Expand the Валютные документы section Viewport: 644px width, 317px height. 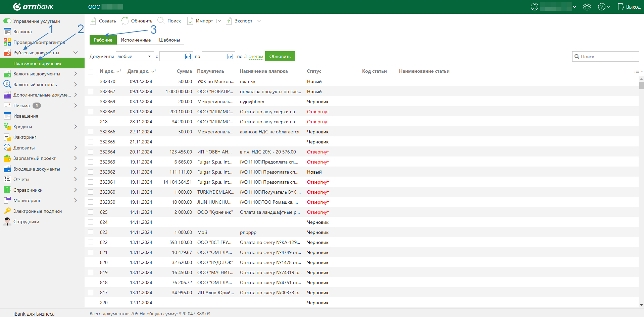point(76,74)
